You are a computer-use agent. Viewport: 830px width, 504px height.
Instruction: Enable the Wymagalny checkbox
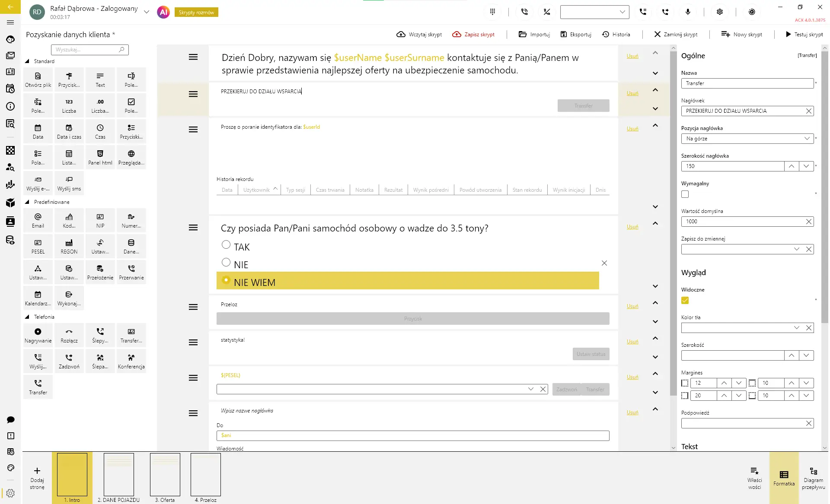click(685, 194)
